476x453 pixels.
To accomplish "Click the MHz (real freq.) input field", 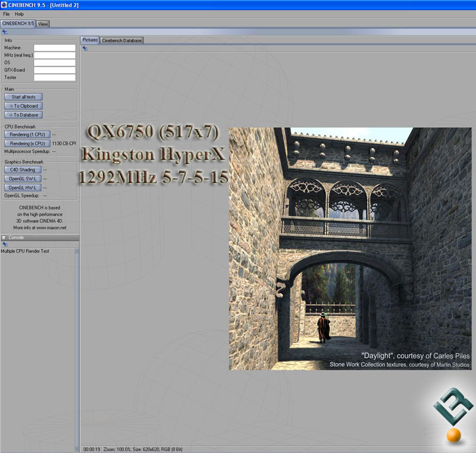I will tap(55, 55).
